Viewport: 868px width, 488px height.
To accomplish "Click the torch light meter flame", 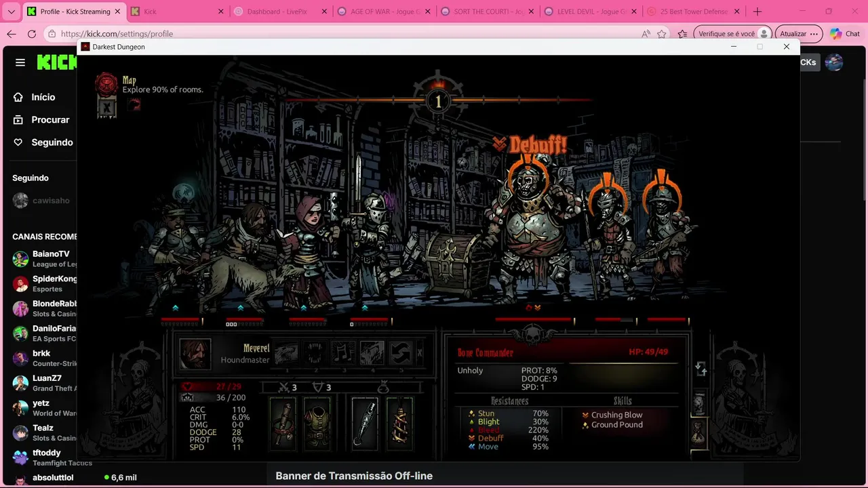I will click(438, 85).
